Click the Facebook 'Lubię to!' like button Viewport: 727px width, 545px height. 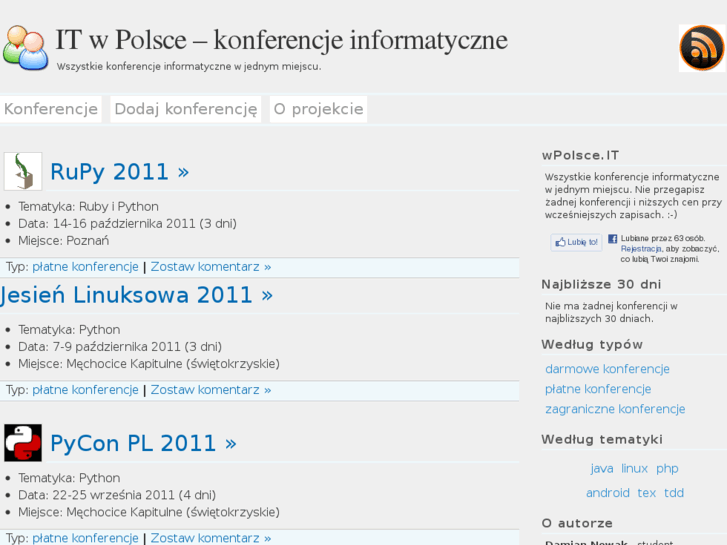pyautogui.click(x=576, y=242)
